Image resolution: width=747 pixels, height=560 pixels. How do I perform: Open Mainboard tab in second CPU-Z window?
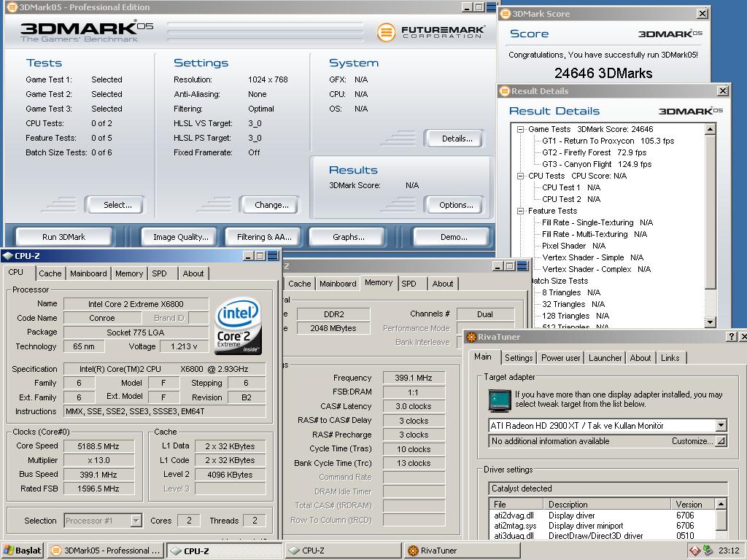(x=338, y=284)
